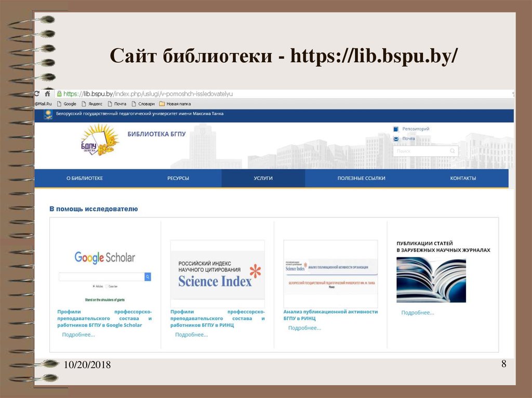Reload the page using the refresh icon
The image size is (532, 398).
click(36, 93)
